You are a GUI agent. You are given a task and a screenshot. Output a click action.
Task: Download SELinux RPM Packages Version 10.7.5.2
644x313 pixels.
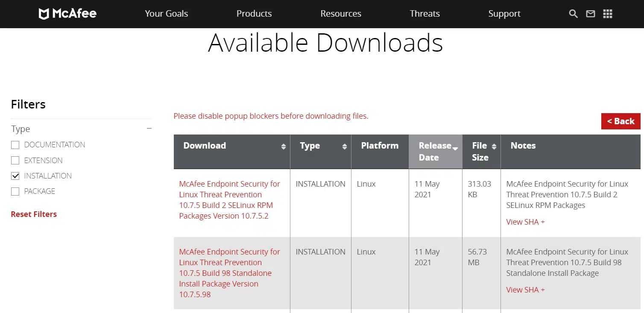230,200
